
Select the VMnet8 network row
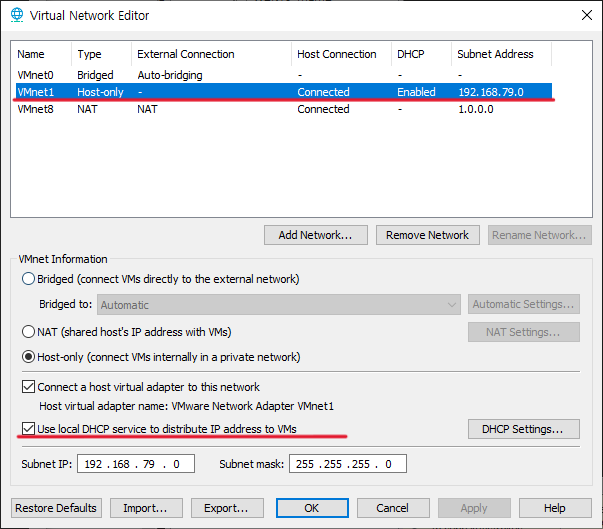coord(284,109)
